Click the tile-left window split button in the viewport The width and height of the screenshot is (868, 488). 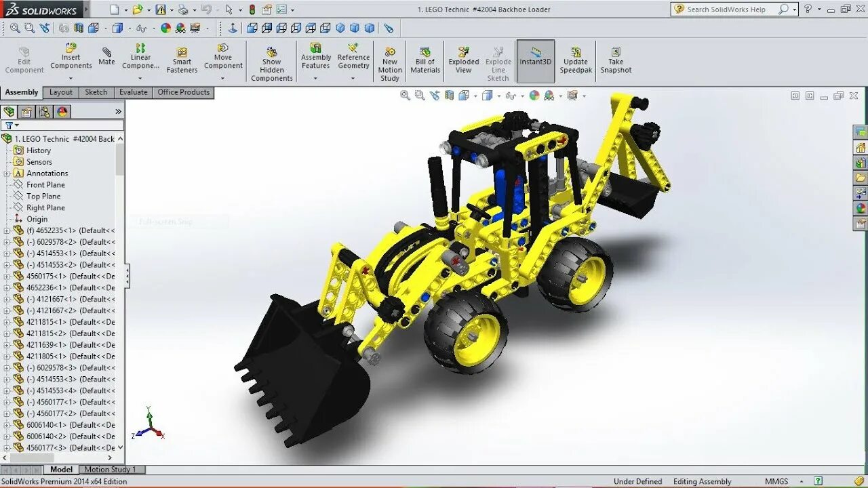coord(795,96)
